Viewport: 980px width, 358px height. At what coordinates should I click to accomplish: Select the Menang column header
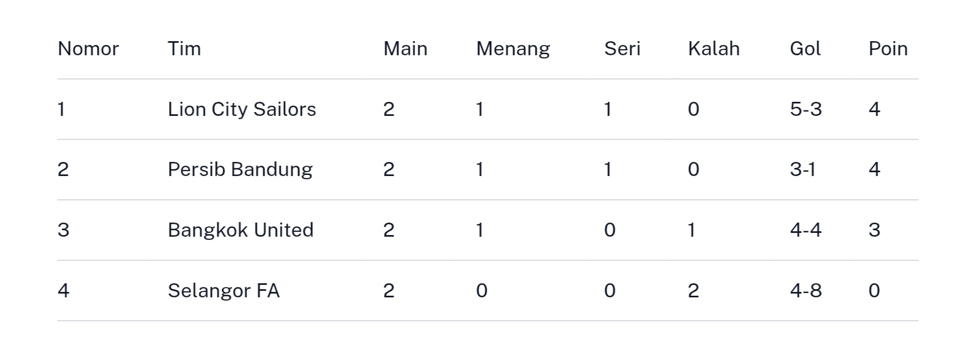click(x=513, y=49)
